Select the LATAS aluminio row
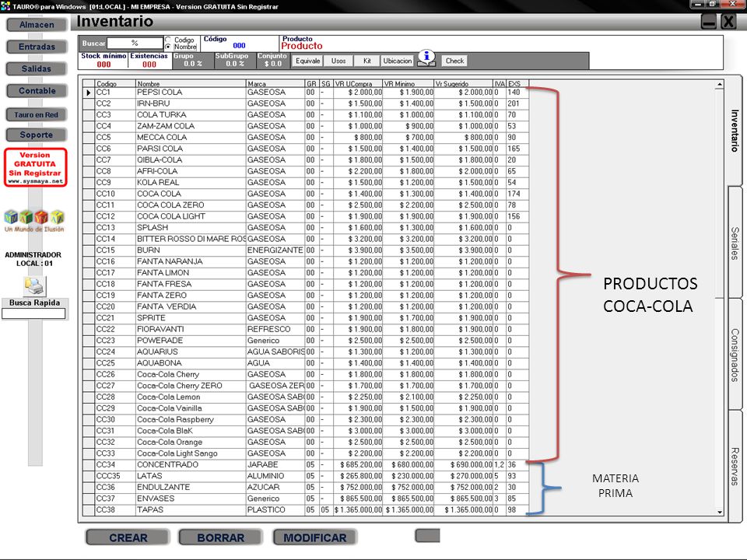This screenshot has height=560, width=747. click(305, 476)
